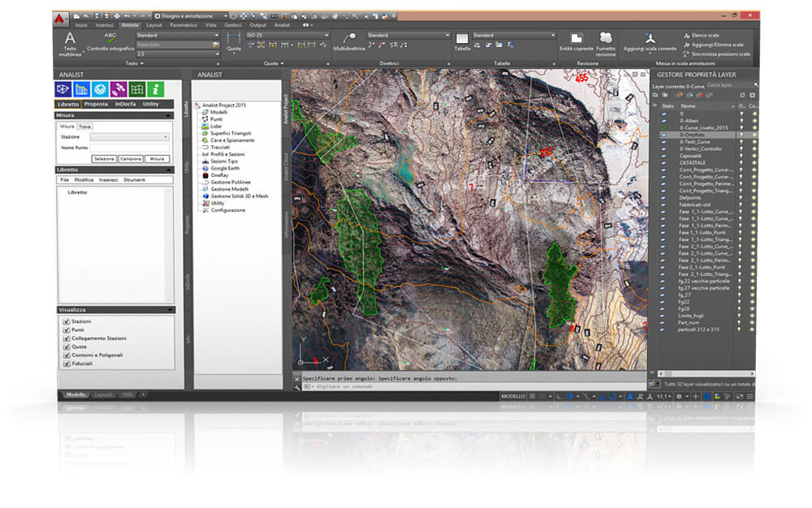Viewport: 812px width, 508px height.
Task: Toggle the Quote visibility checkbox
Action: [x=67, y=347]
